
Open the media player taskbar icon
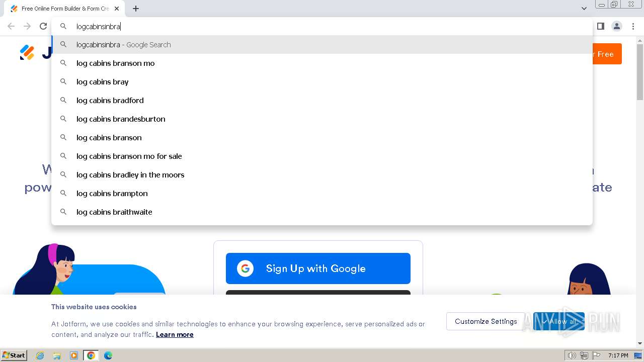click(74, 355)
